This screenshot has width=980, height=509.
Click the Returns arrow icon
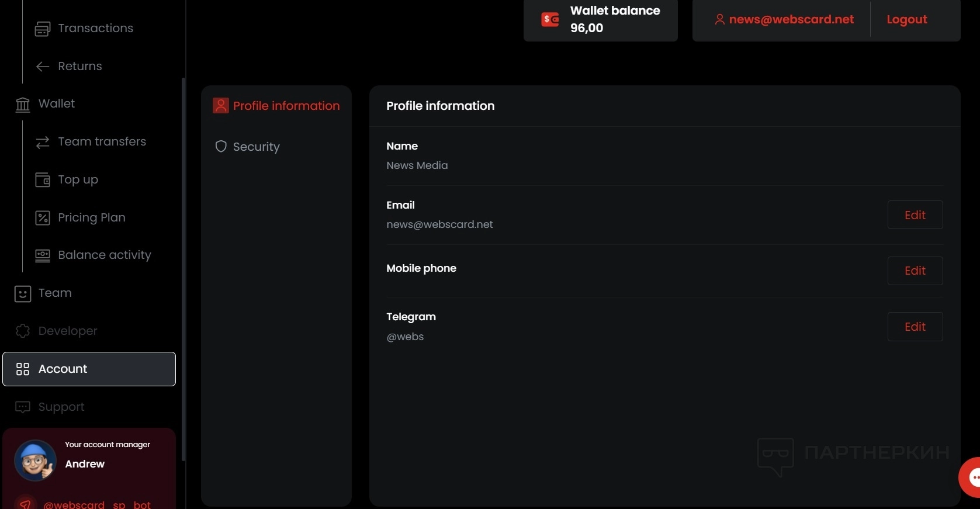(x=43, y=67)
